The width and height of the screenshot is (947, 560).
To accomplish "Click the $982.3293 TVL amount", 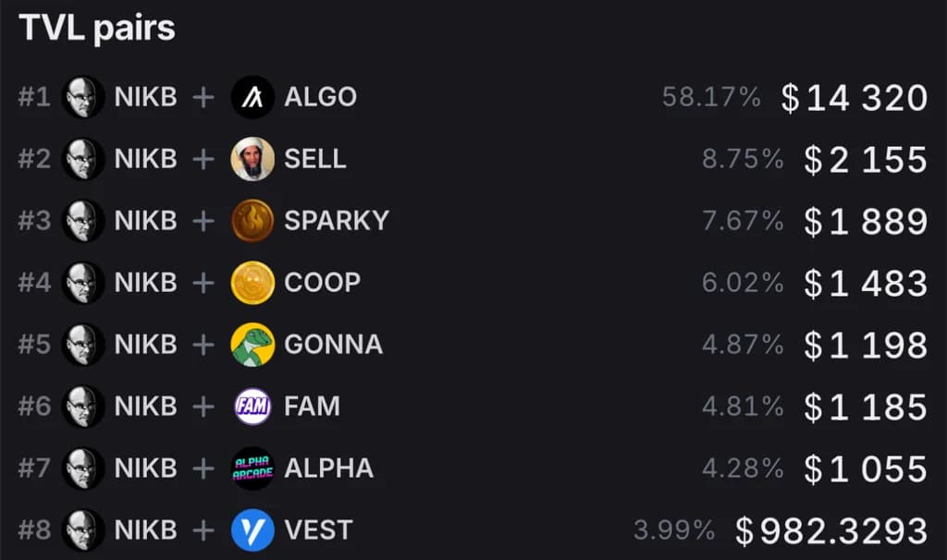I will (x=831, y=531).
